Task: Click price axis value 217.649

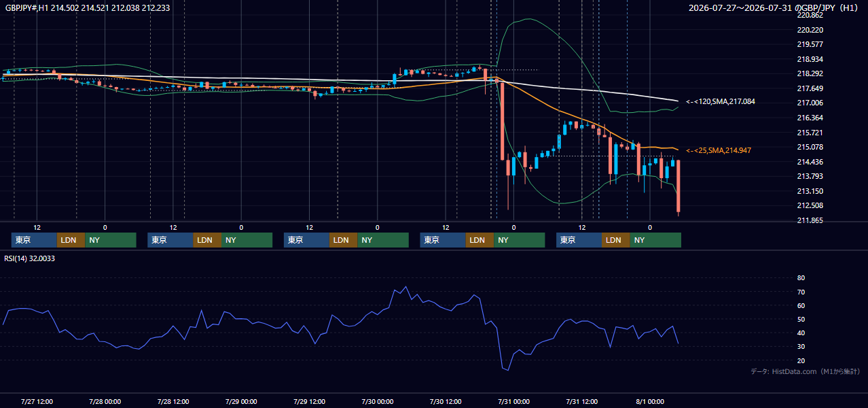Action: (810, 88)
